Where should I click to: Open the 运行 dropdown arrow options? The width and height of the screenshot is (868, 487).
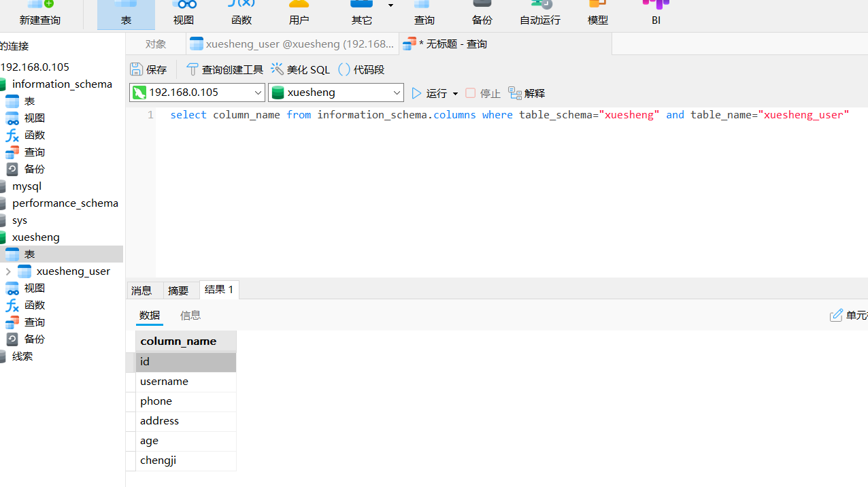pyautogui.click(x=455, y=93)
